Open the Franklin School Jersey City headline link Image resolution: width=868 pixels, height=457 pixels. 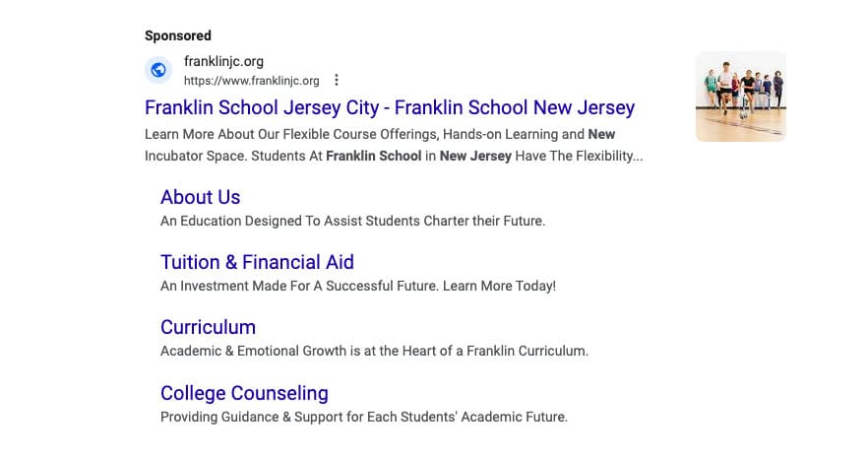tap(389, 107)
